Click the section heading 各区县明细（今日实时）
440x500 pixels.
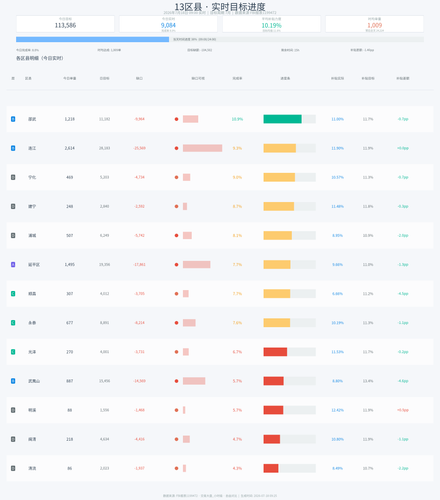(40, 58)
